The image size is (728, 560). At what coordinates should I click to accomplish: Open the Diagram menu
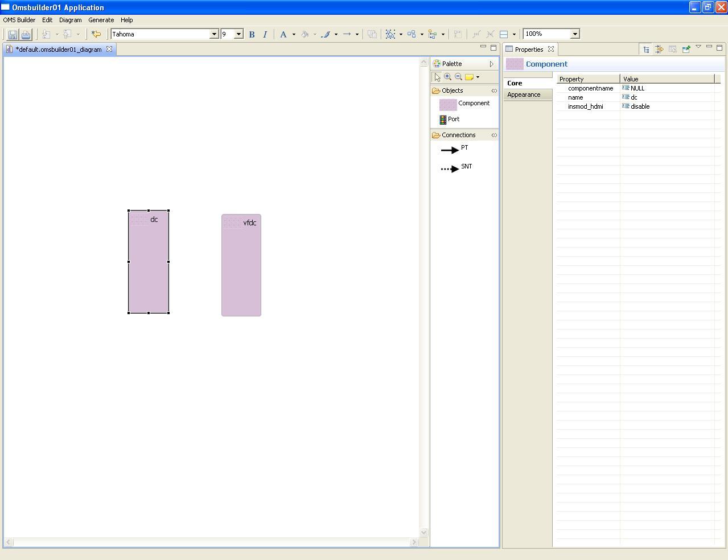(x=71, y=20)
